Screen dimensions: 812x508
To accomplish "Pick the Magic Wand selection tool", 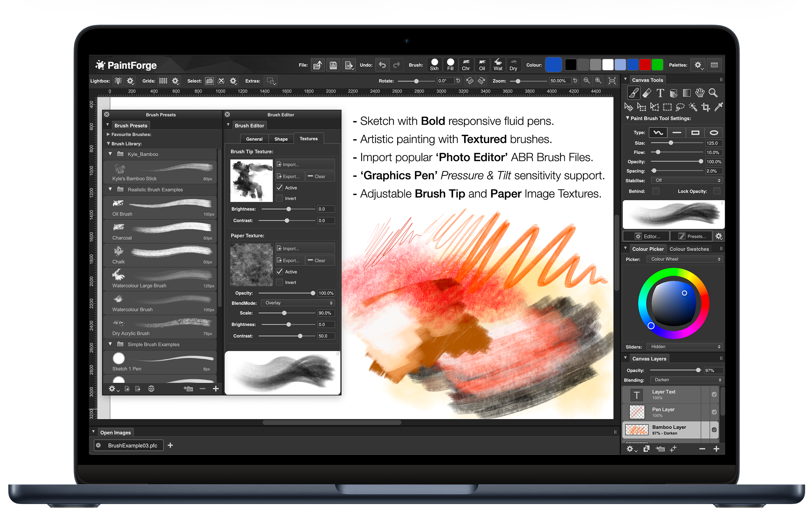I will tap(693, 107).
